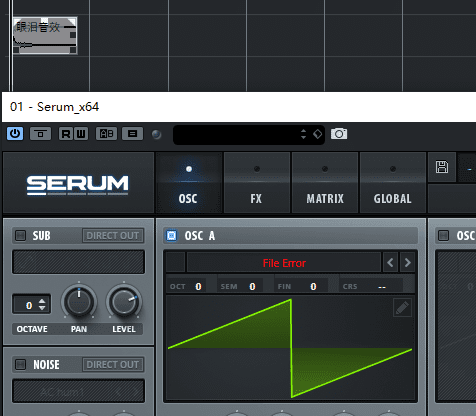476x416 pixels.
Task: Click the SUB PAN knob
Action: [x=79, y=301]
